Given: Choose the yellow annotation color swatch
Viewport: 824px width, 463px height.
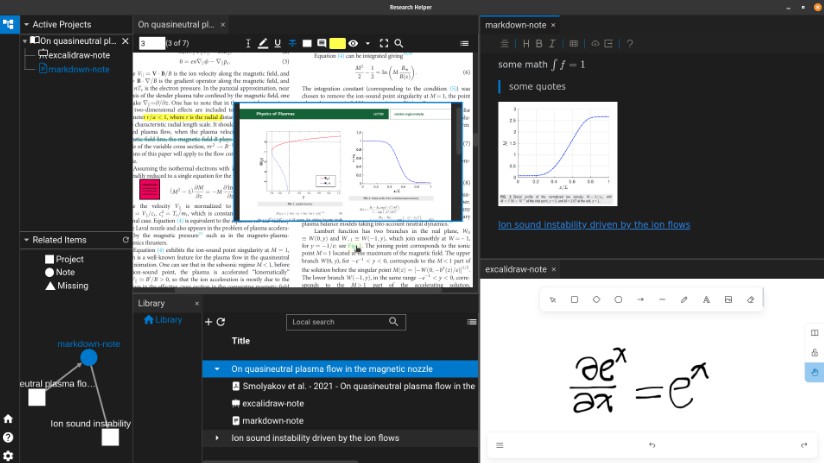Looking at the screenshot, I should point(337,44).
